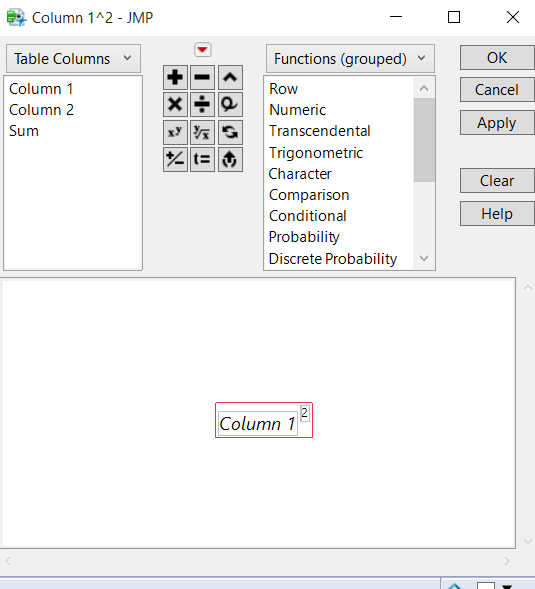This screenshot has height=589, width=535.
Task: Click the y-th root keypad icon
Action: pos(203,132)
